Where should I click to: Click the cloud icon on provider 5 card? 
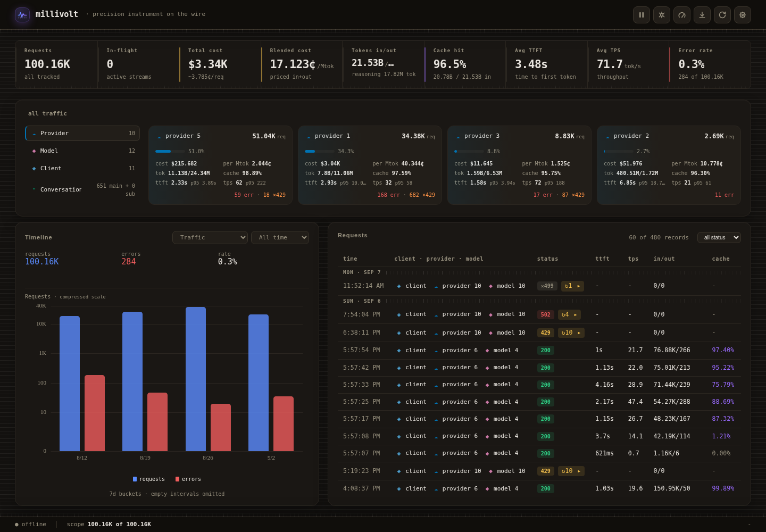tap(159, 137)
